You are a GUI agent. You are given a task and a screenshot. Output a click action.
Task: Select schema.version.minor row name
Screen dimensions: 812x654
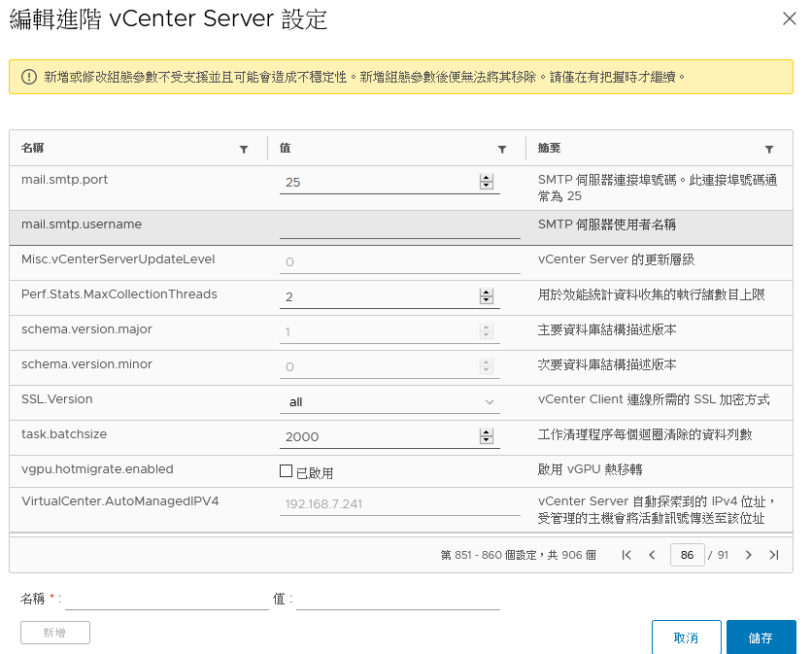coord(86,364)
